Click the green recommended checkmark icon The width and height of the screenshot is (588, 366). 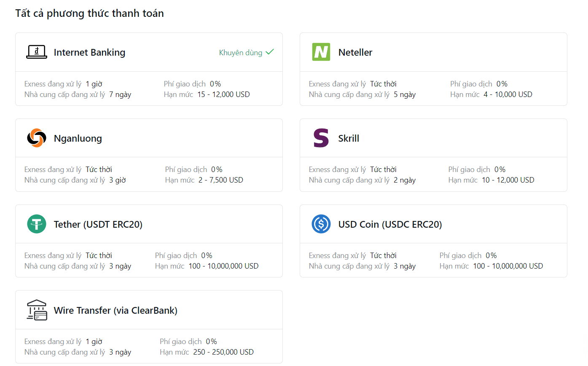(270, 52)
